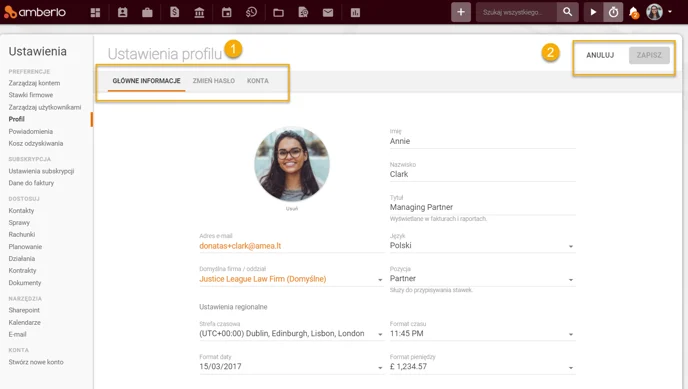The width and height of the screenshot is (688, 389).
Task: Open 'Ustawienia subskrypcji'
Action: click(x=41, y=171)
